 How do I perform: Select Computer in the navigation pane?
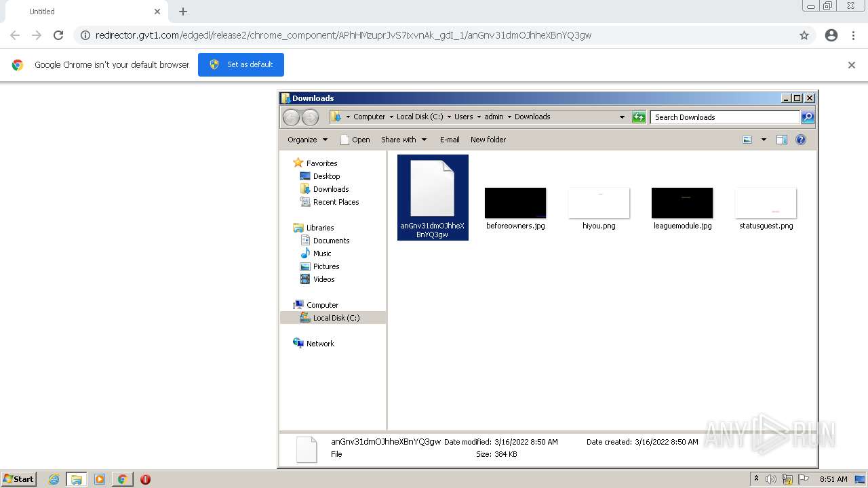coord(322,305)
